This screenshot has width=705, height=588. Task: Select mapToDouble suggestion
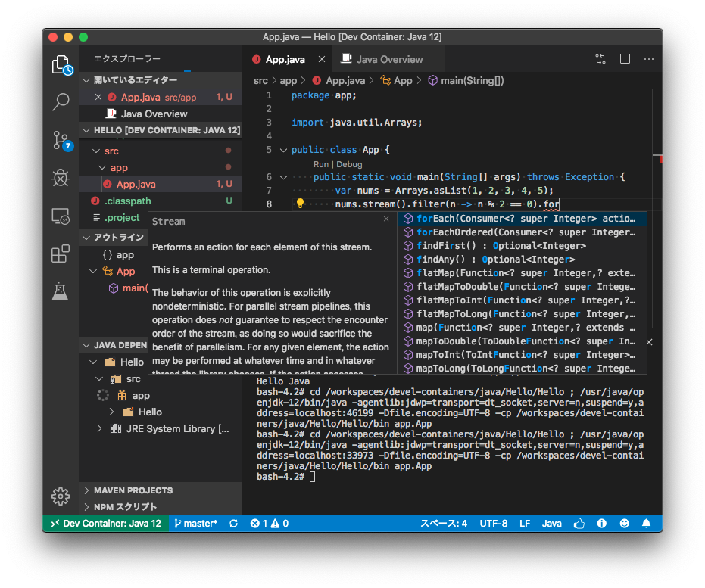click(522, 341)
